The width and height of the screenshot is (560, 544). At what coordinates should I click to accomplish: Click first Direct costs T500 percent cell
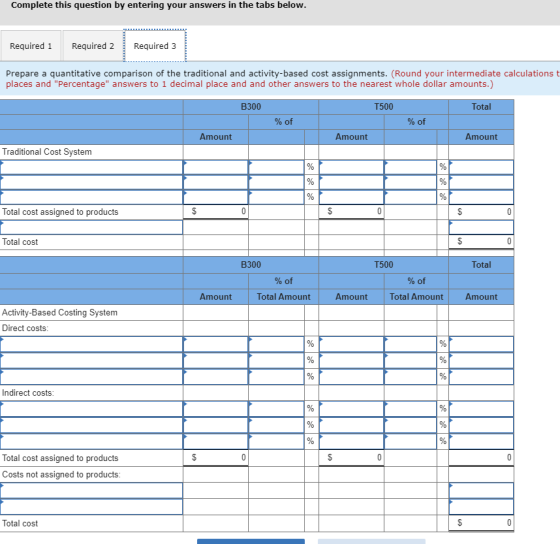[410, 344]
